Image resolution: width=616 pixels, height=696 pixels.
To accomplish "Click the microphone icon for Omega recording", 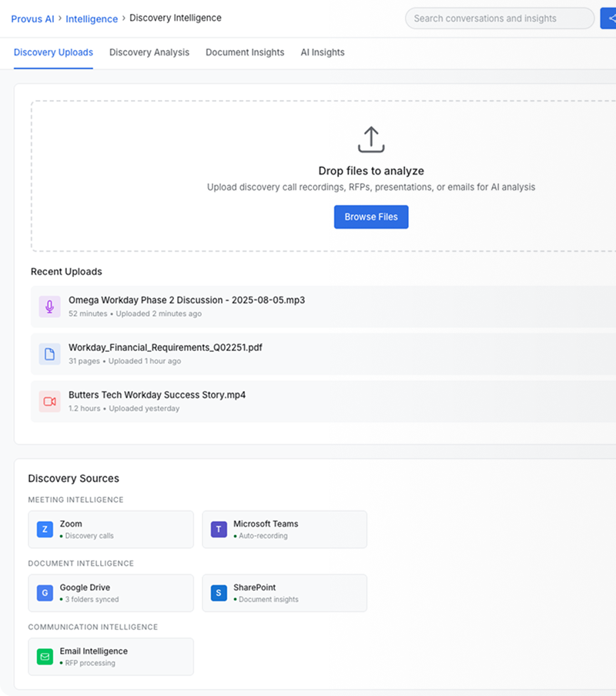I will click(49, 306).
